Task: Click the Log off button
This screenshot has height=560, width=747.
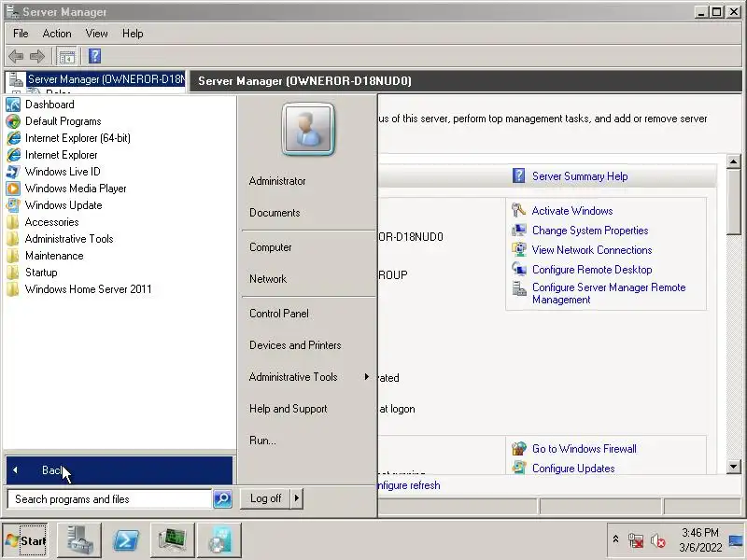Action: click(265, 498)
